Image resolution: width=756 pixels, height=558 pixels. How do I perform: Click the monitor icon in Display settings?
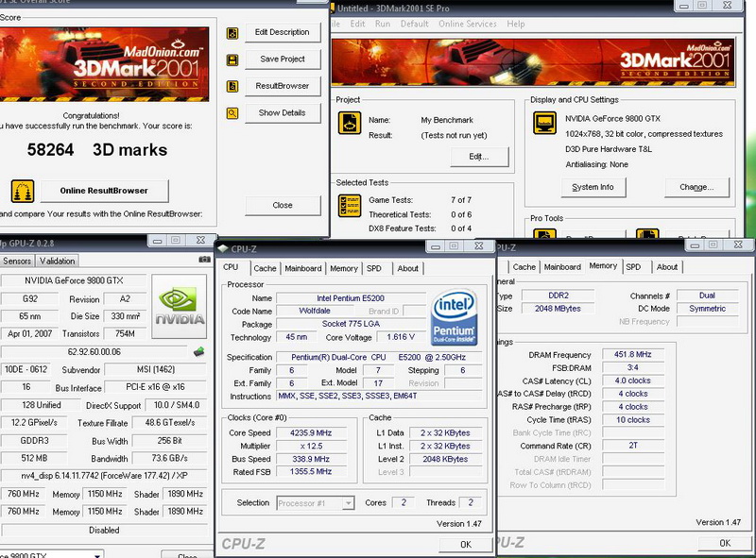pos(545,123)
